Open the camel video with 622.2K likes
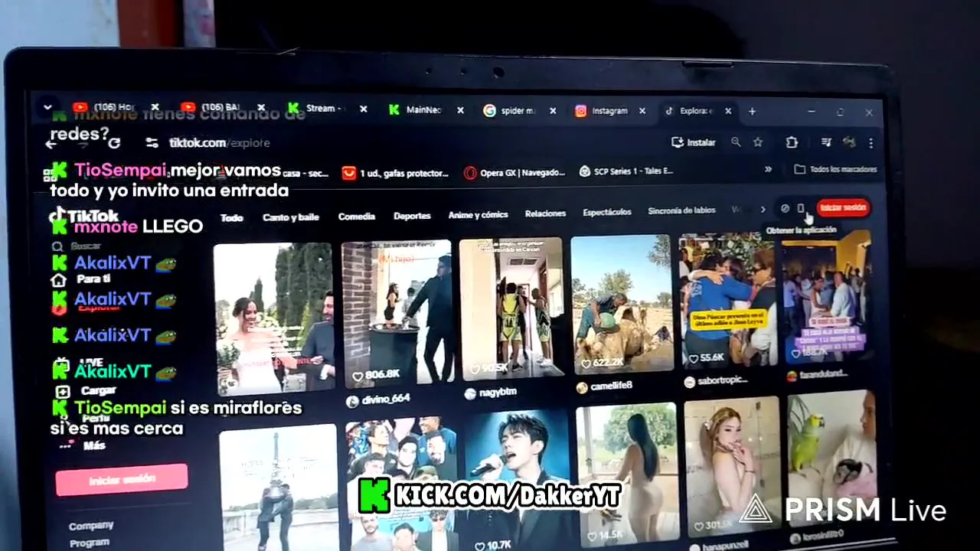The height and width of the screenshot is (551, 980). pyautogui.click(x=622, y=303)
